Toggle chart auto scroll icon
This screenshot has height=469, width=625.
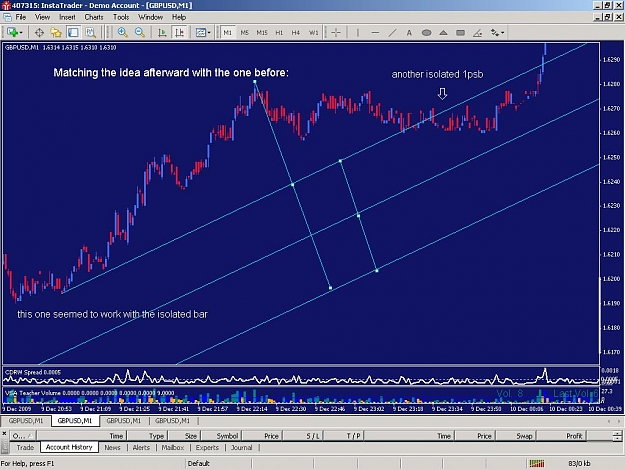(162, 33)
